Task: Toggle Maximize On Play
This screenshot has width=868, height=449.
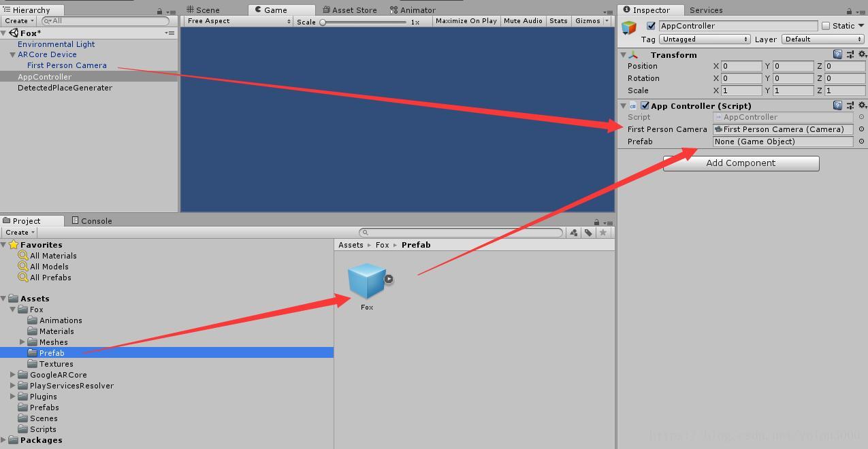Action: 466,21
